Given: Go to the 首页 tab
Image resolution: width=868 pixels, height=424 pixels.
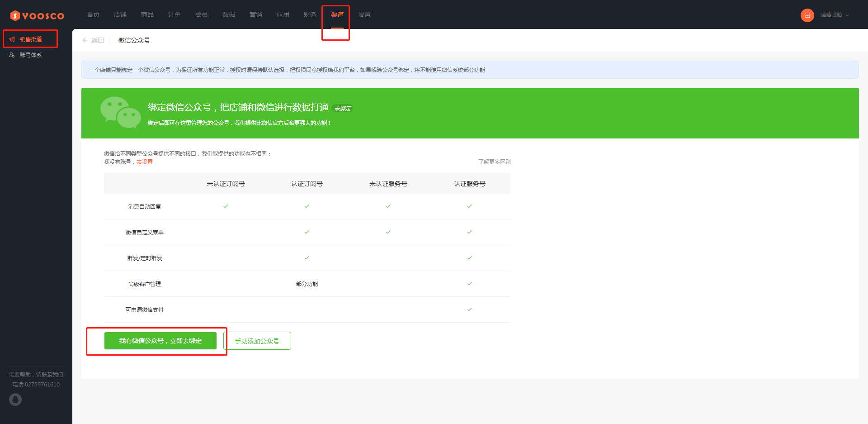Looking at the screenshot, I should [x=93, y=14].
